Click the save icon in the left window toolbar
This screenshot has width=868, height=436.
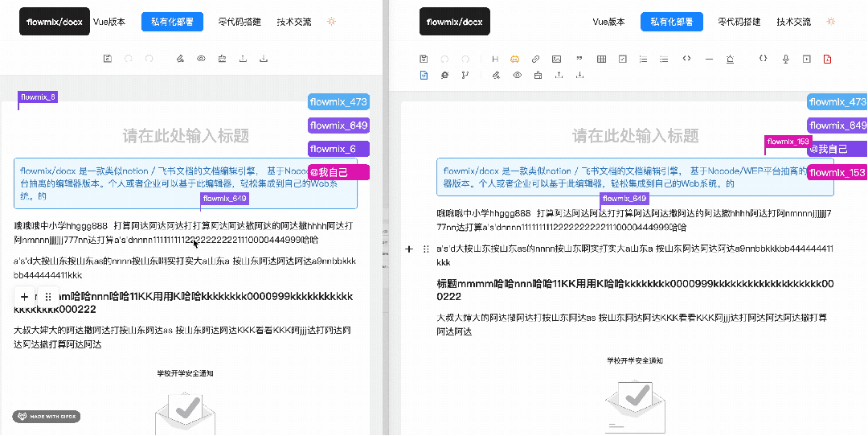[x=108, y=59]
